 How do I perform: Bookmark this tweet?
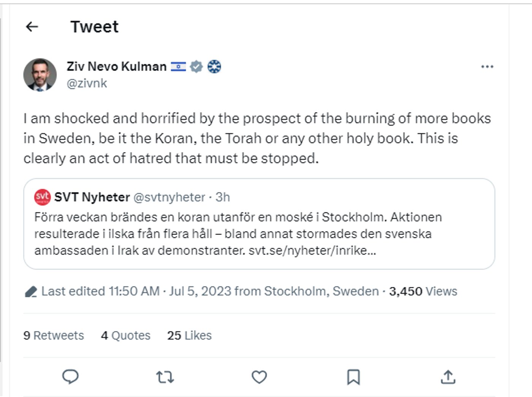[353, 377]
